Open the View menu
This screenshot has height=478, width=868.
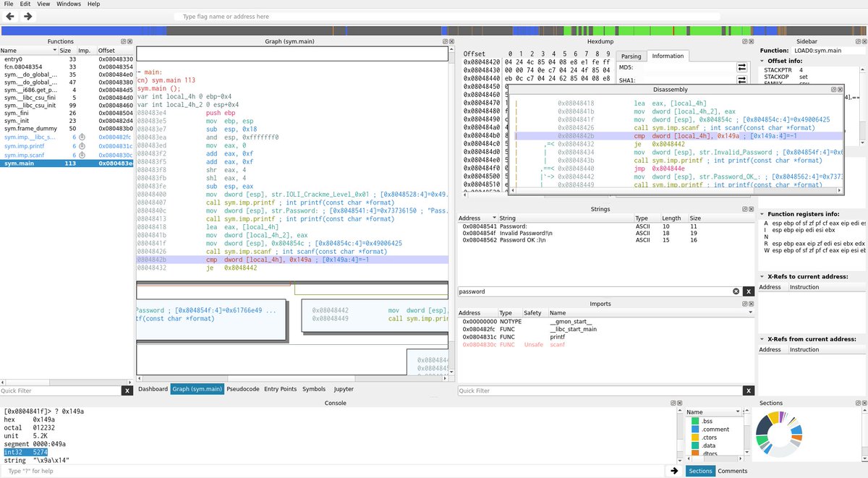[x=43, y=4]
